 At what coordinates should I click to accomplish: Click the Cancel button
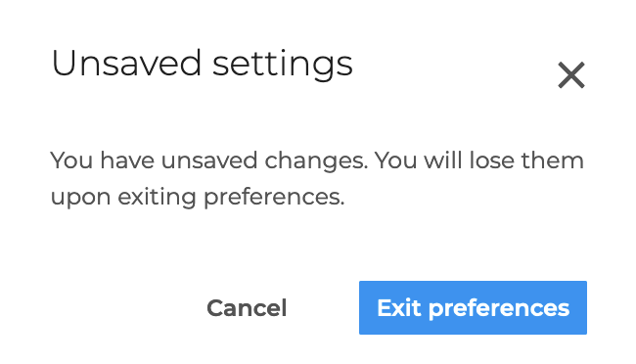[247, 308]
